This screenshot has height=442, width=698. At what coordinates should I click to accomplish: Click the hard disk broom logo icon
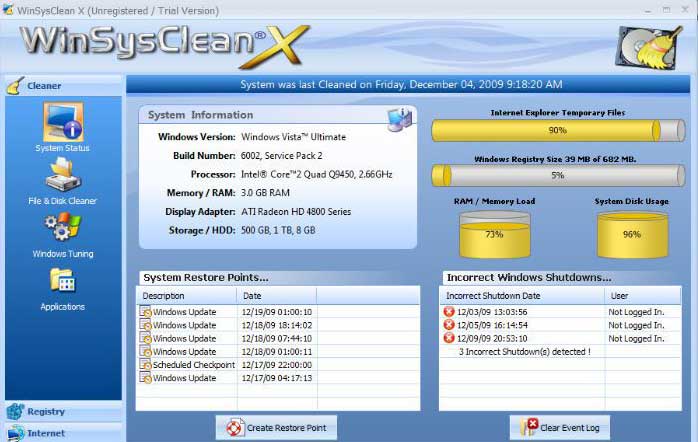coord(649,46)
